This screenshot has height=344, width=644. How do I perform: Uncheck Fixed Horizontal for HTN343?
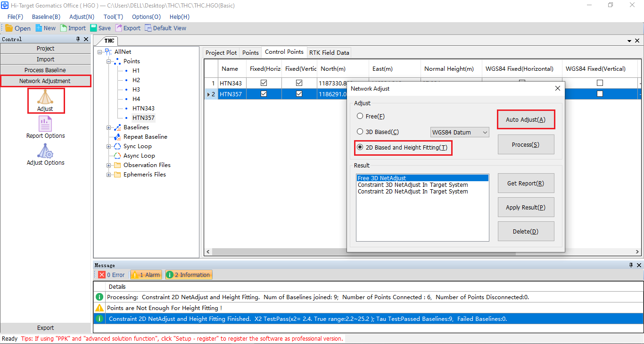tap(264, 83)
